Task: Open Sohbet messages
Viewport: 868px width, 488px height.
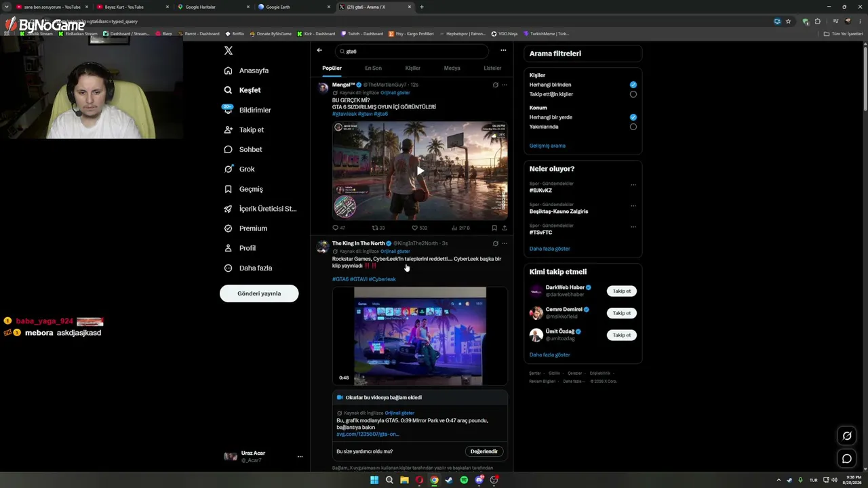Action: click(243, 149)
